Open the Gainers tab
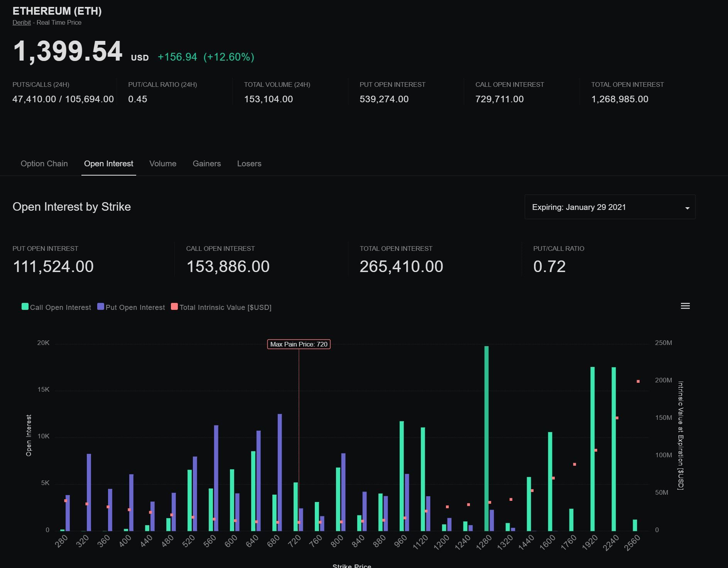The height and width of the screenshot is (568, 728). [207, 164]
